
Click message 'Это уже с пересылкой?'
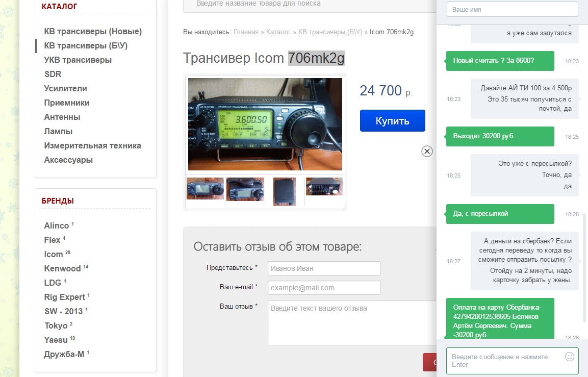[x=535, y=164]
